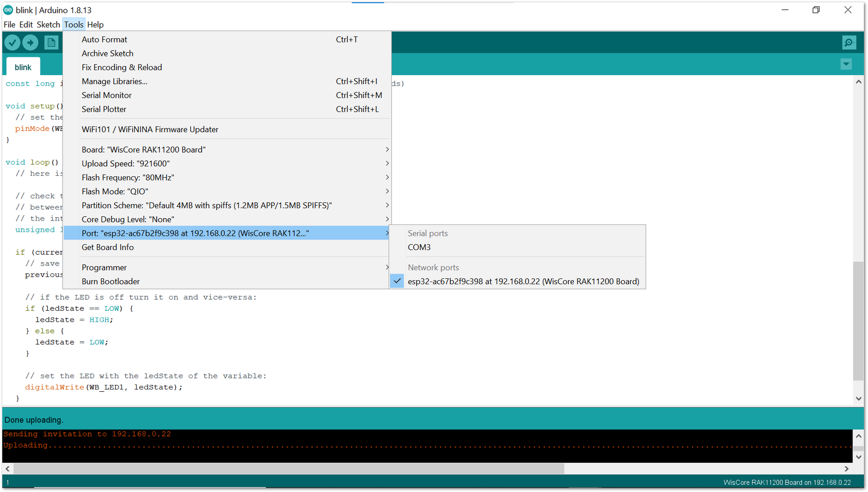Image resolution: width=868 pixels, height=492 pixels.
Task: Click console scrollbar down arrow
Action: 858,457
